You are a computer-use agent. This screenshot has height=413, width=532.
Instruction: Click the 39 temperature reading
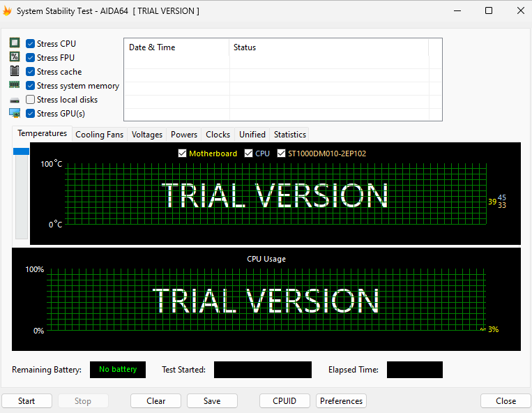coord(492,202)
